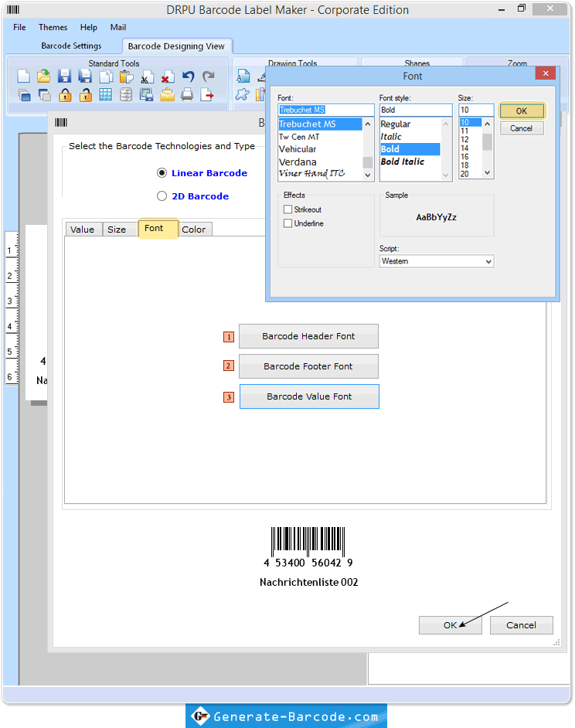Choose Vehicular in font list
This screenshot has height=728, width=575.
point(320,149)
